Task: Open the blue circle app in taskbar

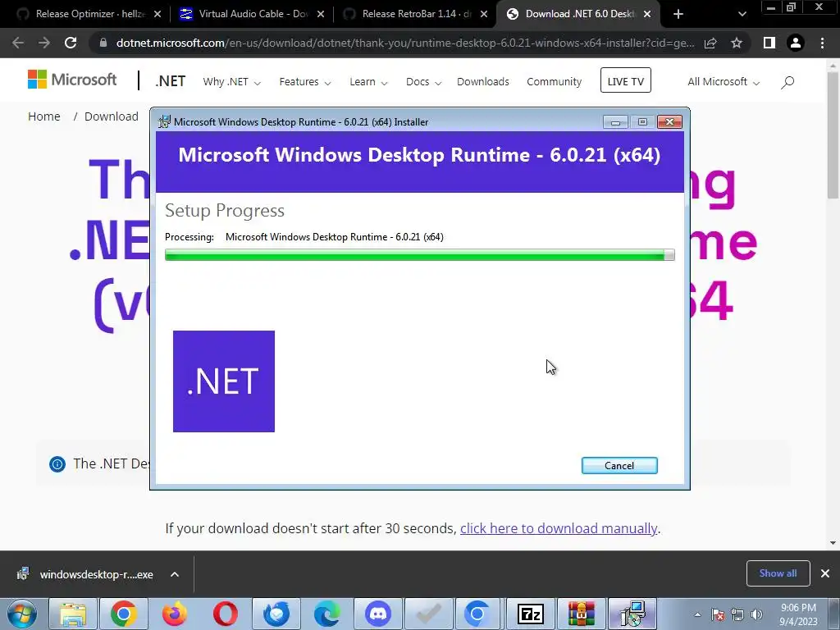Action: coord(477,614)
